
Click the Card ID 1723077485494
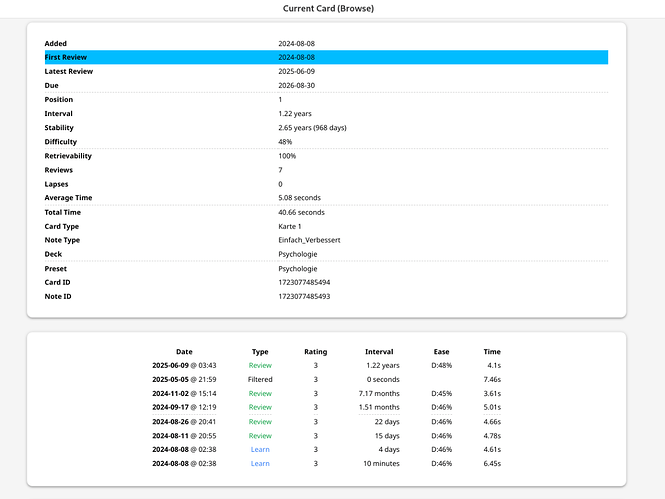pos(304,282)
